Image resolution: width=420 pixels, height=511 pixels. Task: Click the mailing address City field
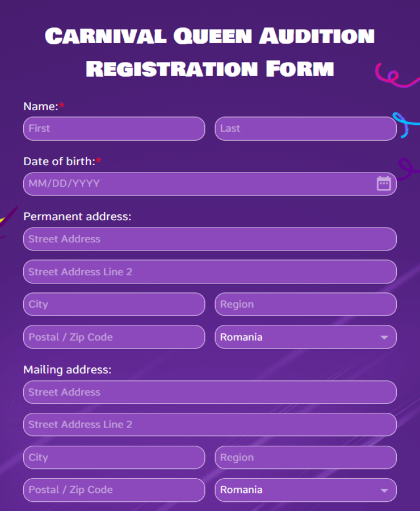click(114, 457)
